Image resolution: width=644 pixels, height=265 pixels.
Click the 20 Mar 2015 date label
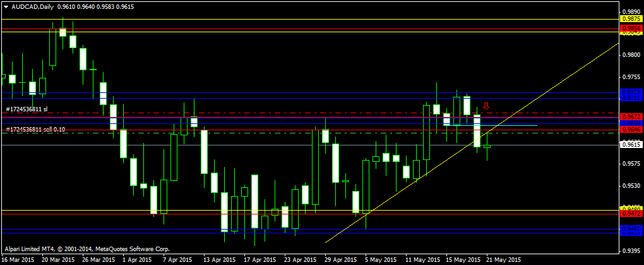click(58, 260)
